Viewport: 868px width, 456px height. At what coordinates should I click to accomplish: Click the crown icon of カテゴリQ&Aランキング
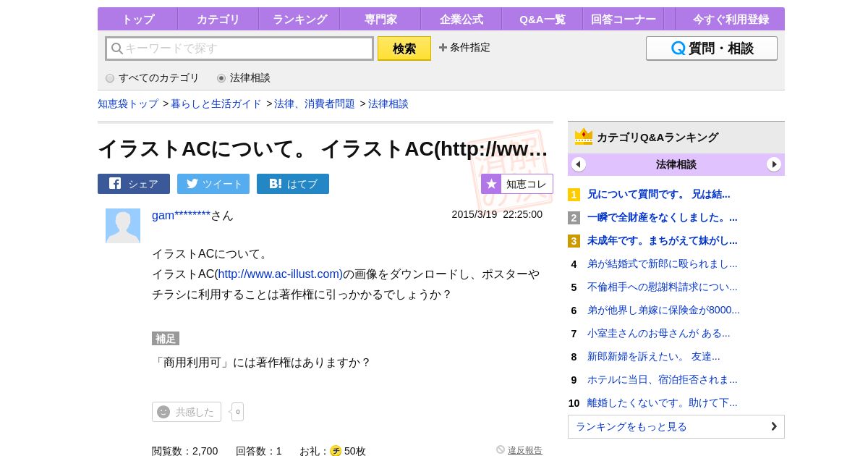[x=584, y=137]
